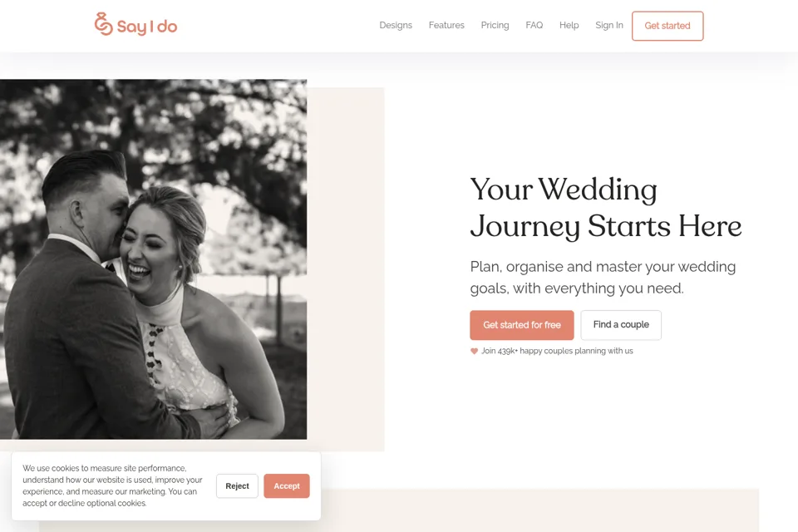Click the outlined Get started header button
Screen dimensions: 798x532
(667, 26)
